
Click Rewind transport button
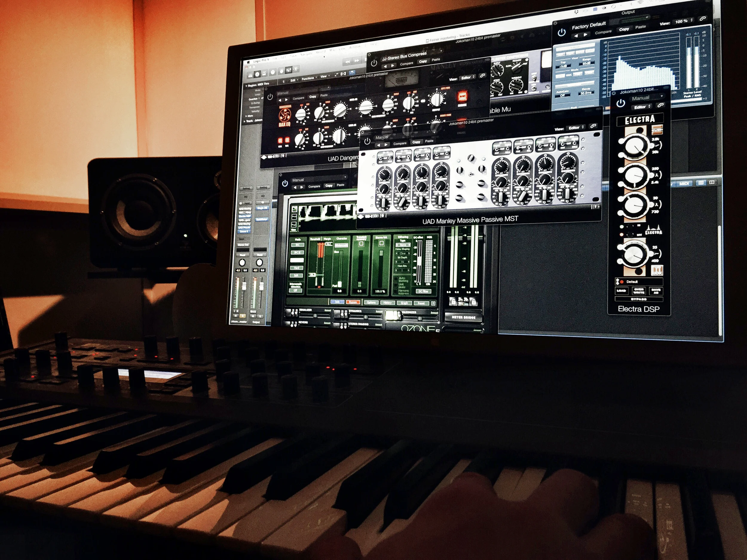[x=347, y=62]
